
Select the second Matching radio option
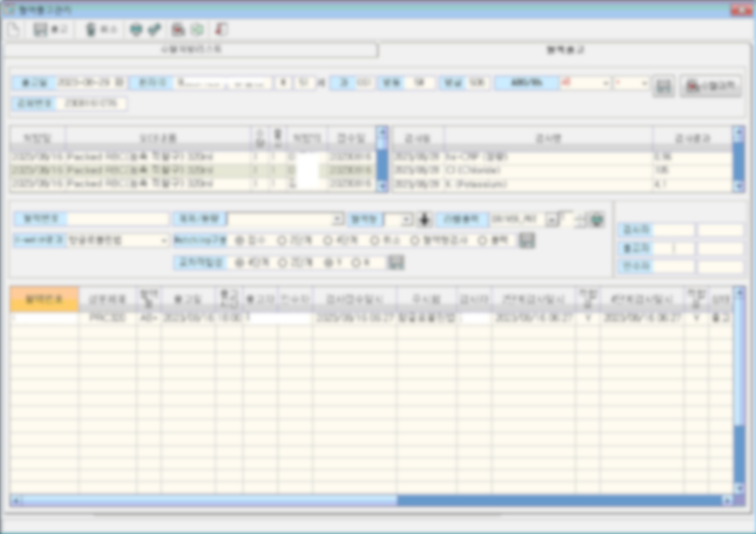pyautogui.click(x=282, y=240)
